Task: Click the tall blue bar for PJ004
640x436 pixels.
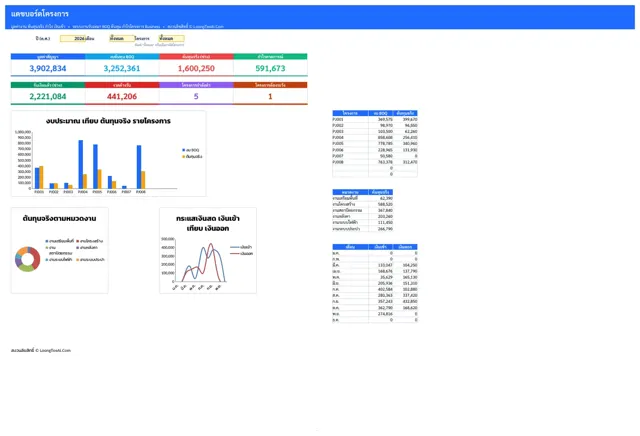Action: coord(81,165)
